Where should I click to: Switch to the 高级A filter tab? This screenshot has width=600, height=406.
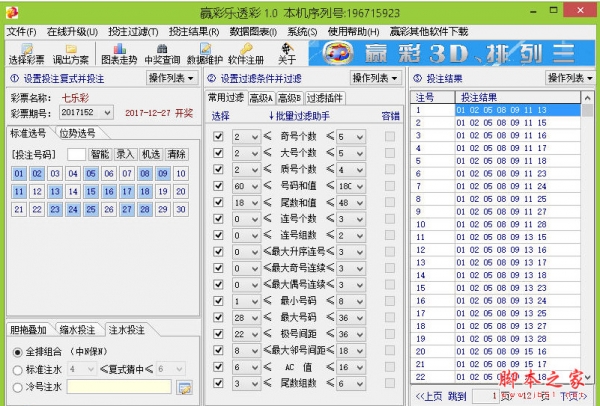tap(261, 98)
